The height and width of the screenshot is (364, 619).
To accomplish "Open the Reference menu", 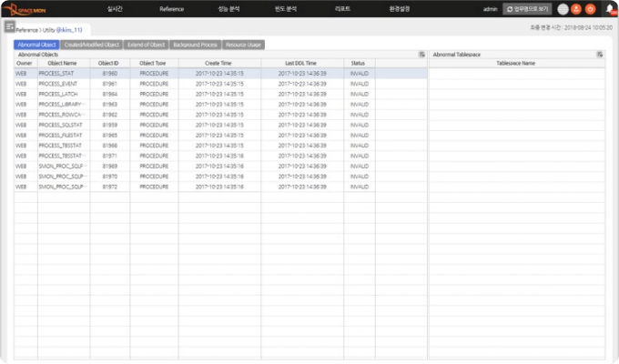I will click(171, 8).
